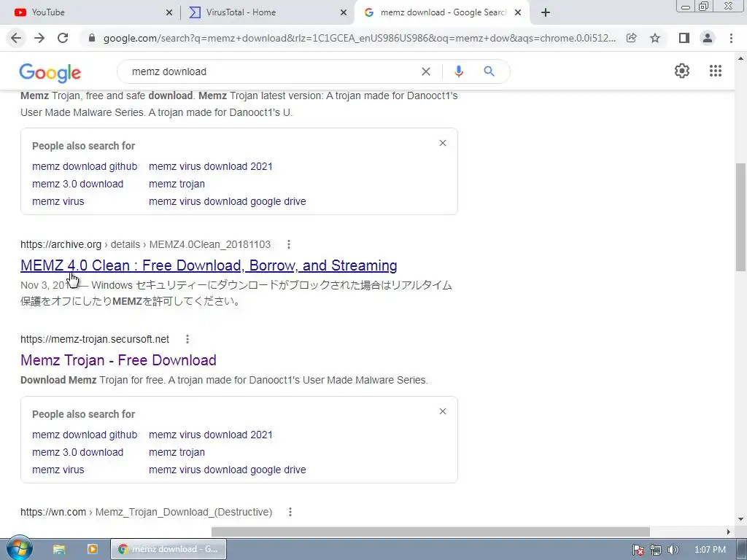747x560 pixels.
Task: Select first box's memz virus download 2021
Action: 211,166
